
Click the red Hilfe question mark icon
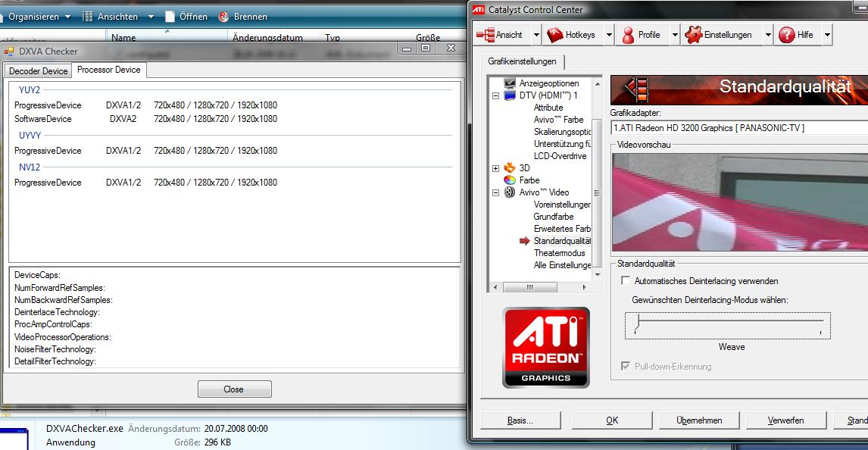tap(786, 35)
